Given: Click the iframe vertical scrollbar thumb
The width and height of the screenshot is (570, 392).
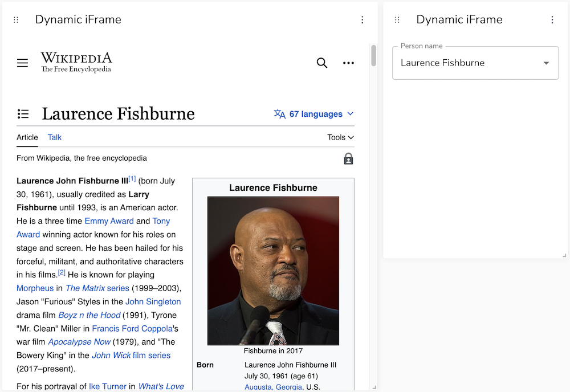Looking at the screenshot, I should [373, 56].
